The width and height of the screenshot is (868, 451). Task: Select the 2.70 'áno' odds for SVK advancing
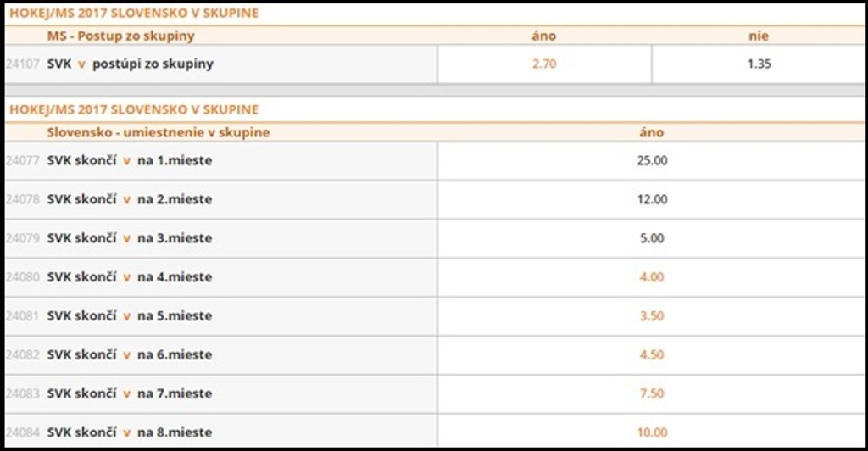(x=544, y=64)
